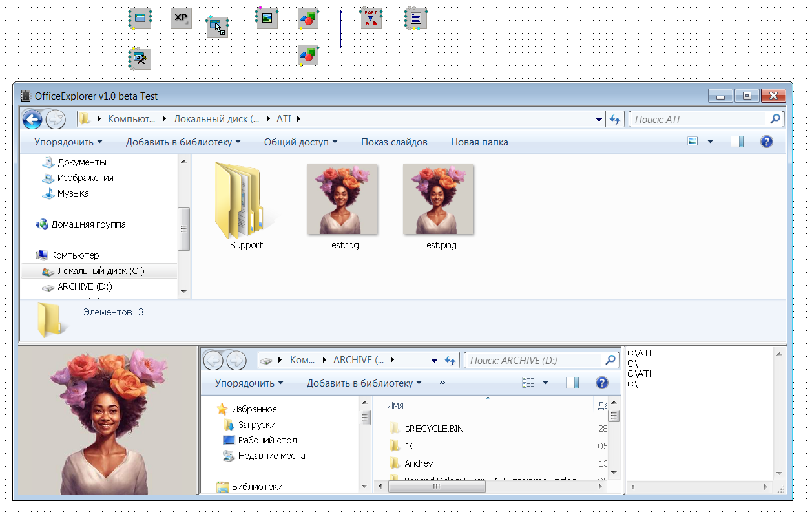Go back in the upper ATI explorer pane

[x=32, y=119]
